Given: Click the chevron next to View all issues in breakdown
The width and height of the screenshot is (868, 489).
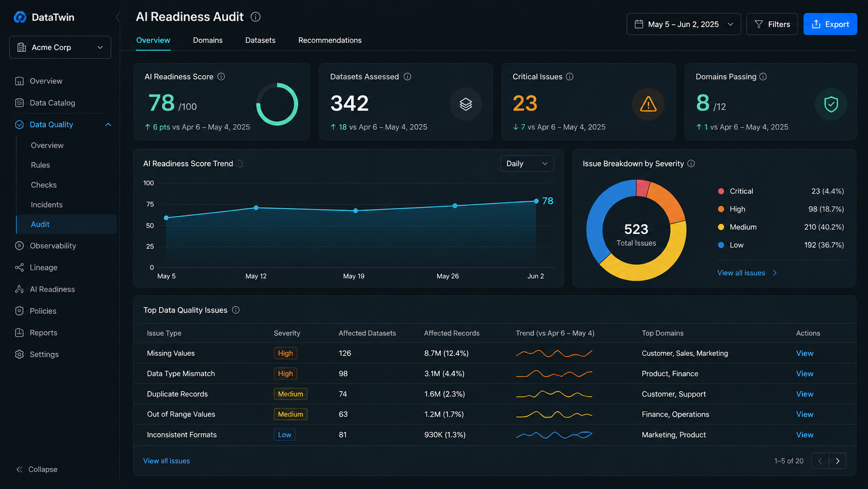Looking at the screenshot, I should click(775, 273).
